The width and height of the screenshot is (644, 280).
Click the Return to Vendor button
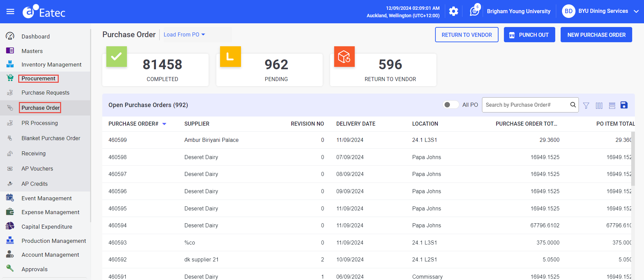(x=466, y=35)
